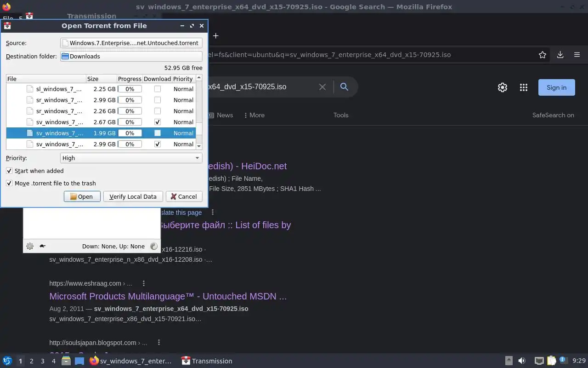This screenshot has height=368, width=588.
Task: Toggle the Start when added checkbox
Action: [x=9, y=171]
